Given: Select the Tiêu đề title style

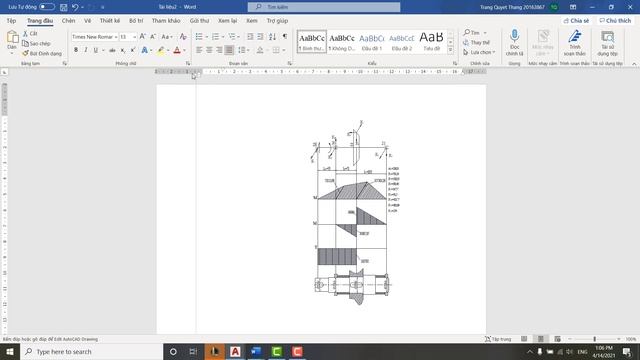Looking at the screenshot, I should [431, 42].
